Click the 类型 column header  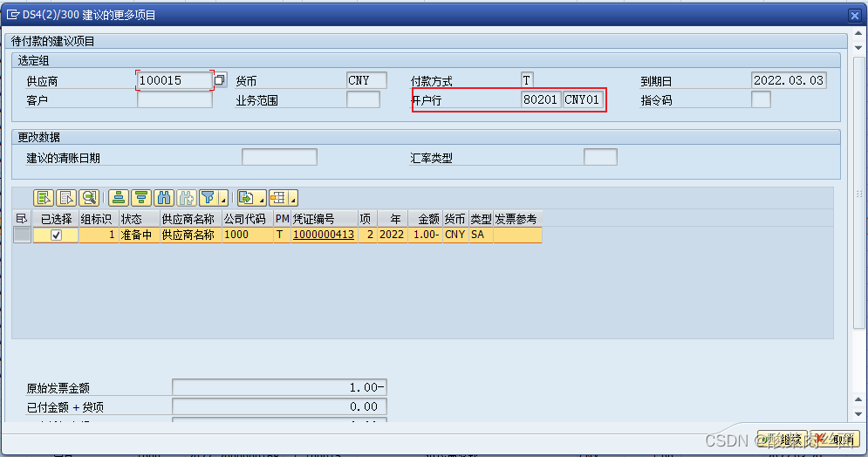481,219
